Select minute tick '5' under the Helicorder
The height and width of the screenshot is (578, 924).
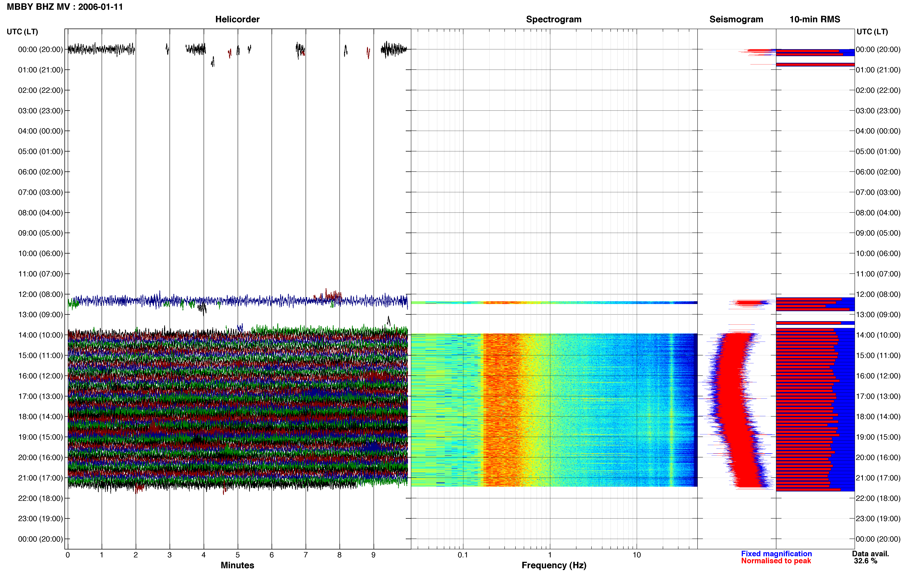pyautogui.click(x=238, y=555)
